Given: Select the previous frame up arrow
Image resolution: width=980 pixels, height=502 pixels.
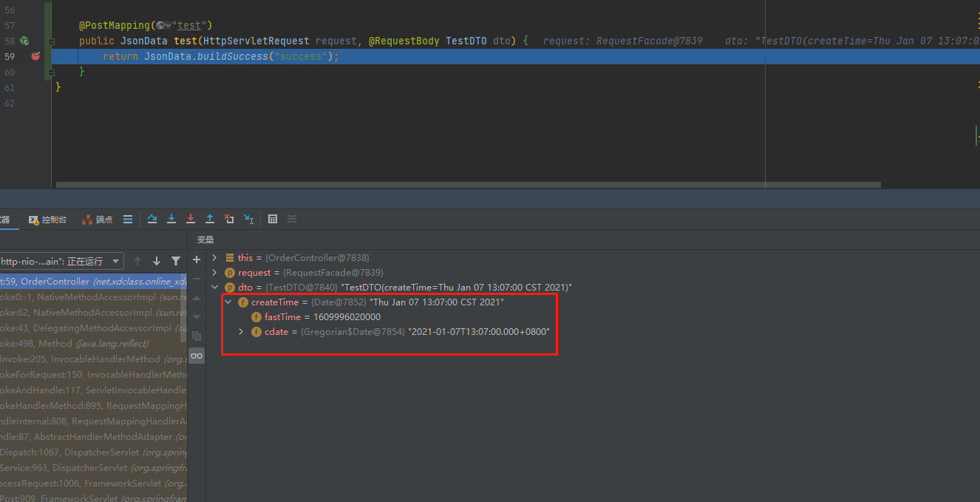Looking at the screenshot, I should tap(137, 261).
